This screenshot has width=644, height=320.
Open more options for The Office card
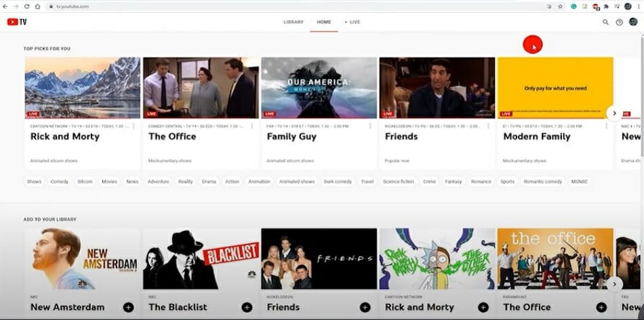tap(251, 126)
